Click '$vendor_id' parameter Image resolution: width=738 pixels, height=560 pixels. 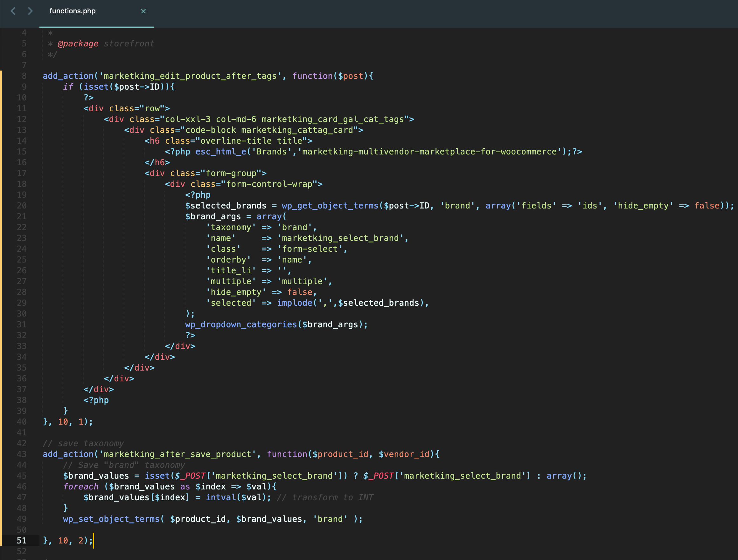[404, 454]
